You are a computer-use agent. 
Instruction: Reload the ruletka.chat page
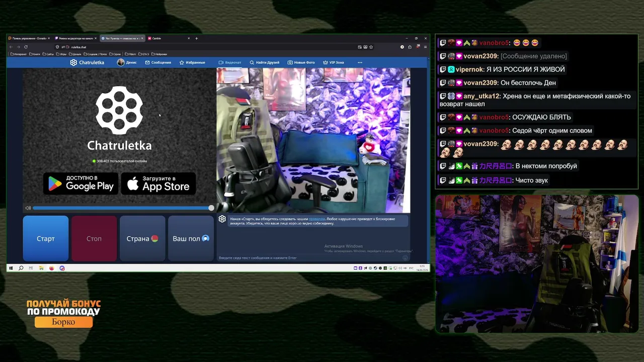26,47
